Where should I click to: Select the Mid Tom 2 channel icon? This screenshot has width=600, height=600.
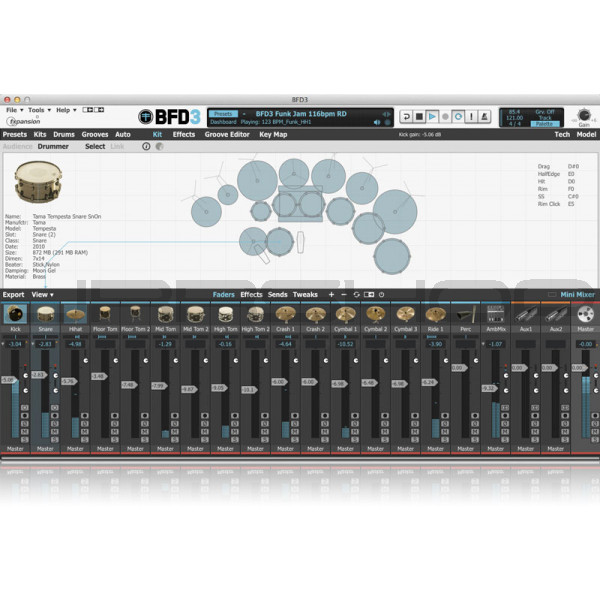pos(195,314)
